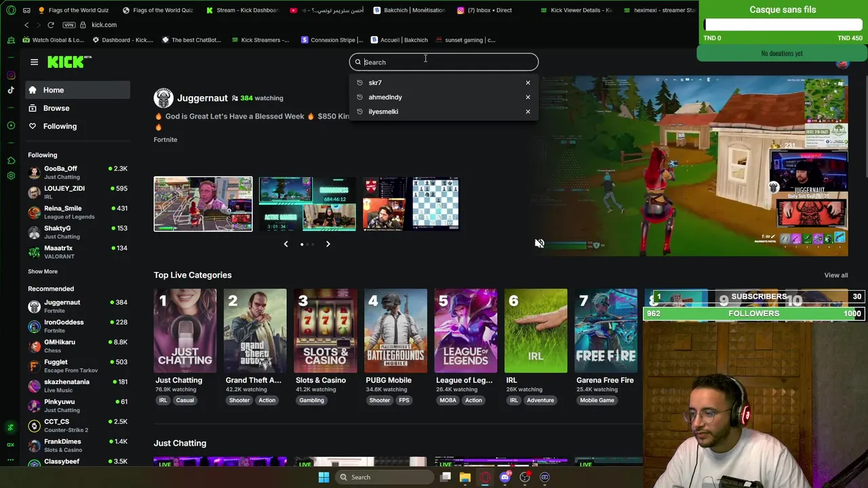868x488 pixels.
Task: Click the Just Chatting section heading
Action: (180, 443)
